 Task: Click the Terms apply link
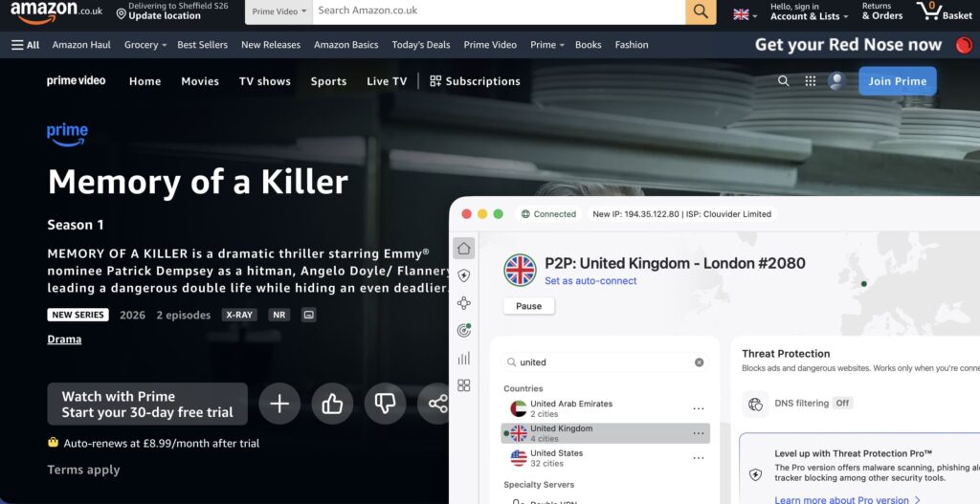(x=84, y=471)
